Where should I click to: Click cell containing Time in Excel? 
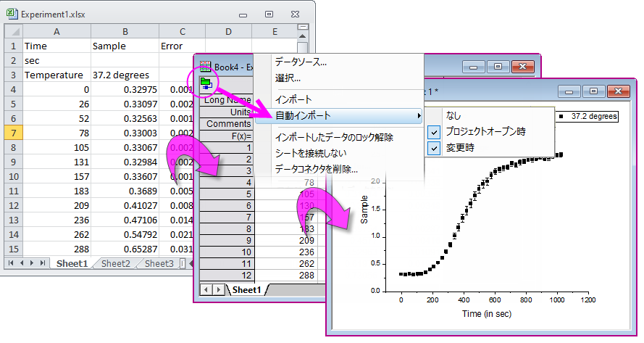coord(57,46)
